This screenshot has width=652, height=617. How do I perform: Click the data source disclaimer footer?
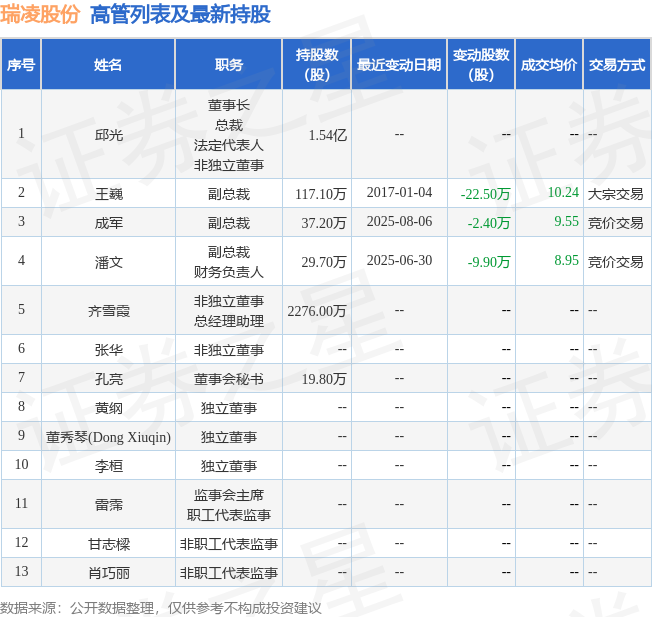pos(161,608)
